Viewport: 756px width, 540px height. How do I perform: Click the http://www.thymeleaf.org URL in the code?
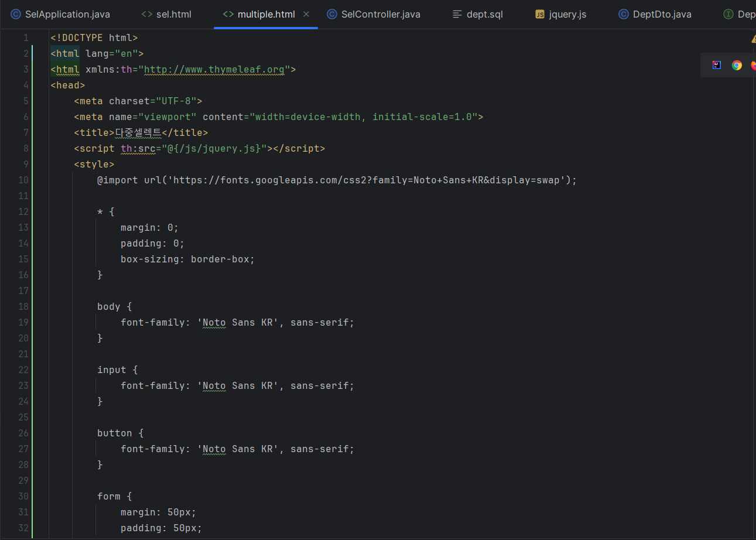pos(214,70)
